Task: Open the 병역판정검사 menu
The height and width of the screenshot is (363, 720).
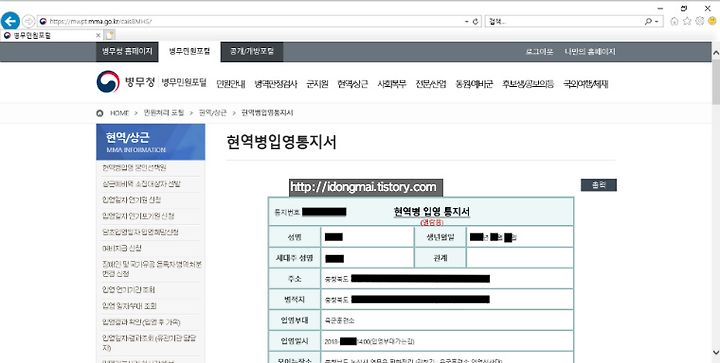Action: coord(276,84)
